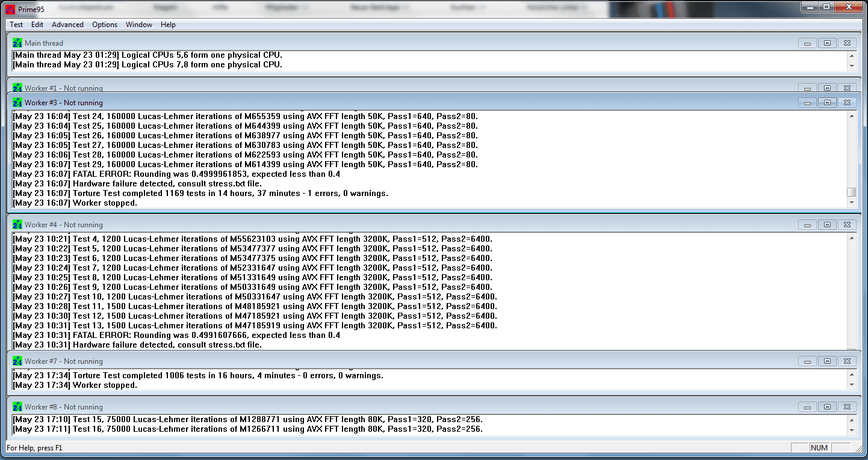Click the Worker #4 - Not running title
The width and height of the screenshot is (868, 460).
pyautogui.click(x=64, y=225)
